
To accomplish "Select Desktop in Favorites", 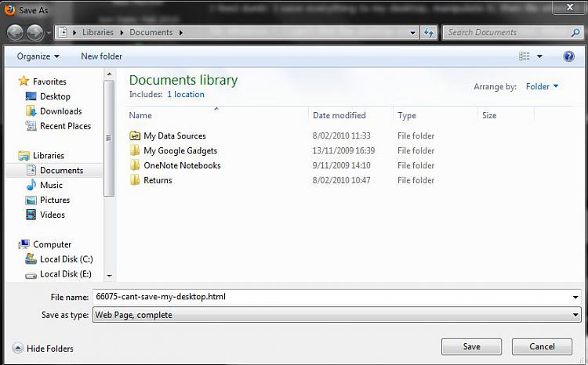I will pyautogui.click(x=55, y=96).
